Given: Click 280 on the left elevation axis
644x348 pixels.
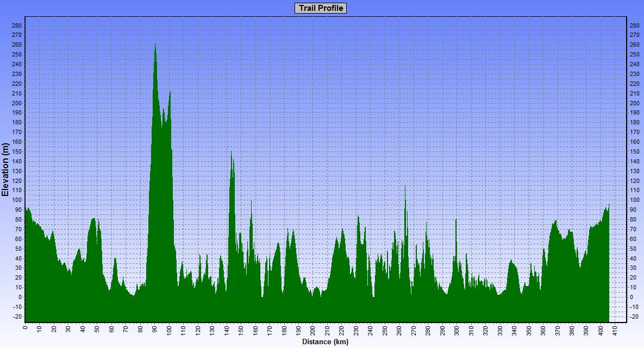Looking at the screenshot, I should pos(16,26).
